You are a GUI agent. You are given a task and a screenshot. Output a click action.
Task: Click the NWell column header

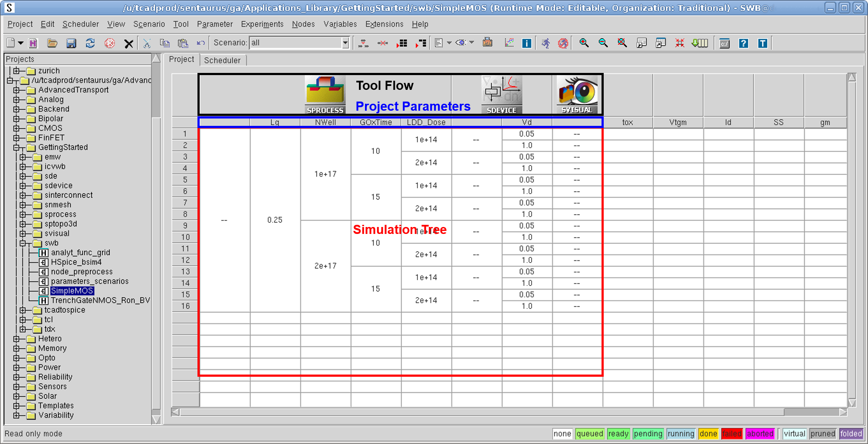pos(325,122)
